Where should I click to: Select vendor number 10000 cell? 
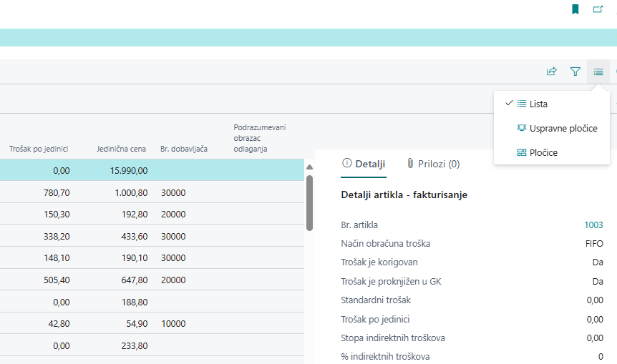coord(174,323)
